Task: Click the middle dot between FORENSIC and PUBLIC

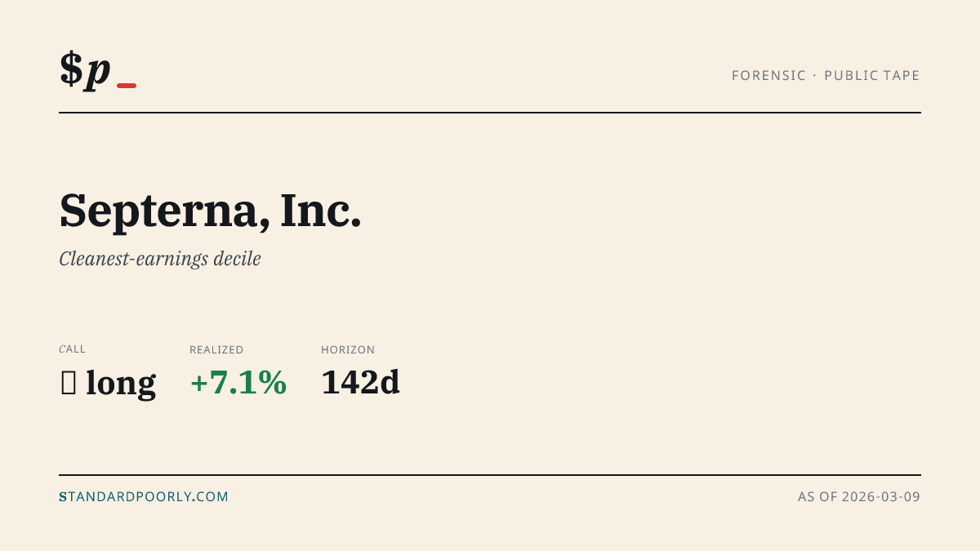Action: click(815, 76)
